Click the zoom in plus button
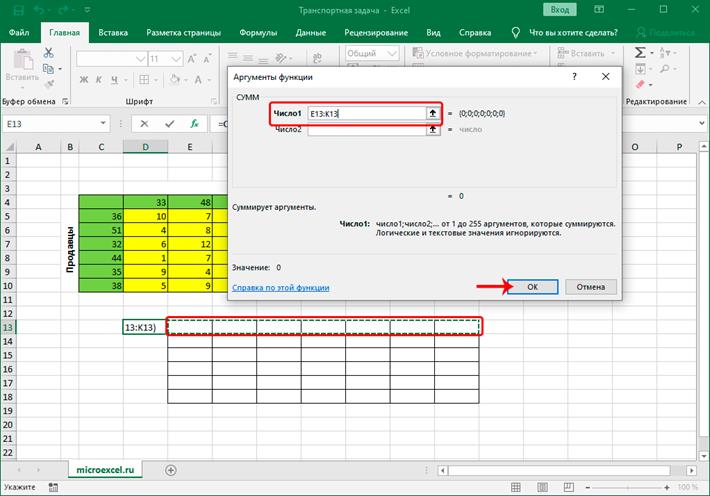This screenshot has height=496, width=710. pos(667,487)
